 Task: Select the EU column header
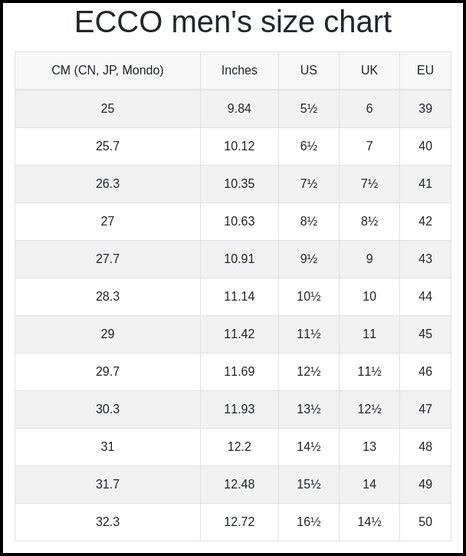[x=425, y=70]
